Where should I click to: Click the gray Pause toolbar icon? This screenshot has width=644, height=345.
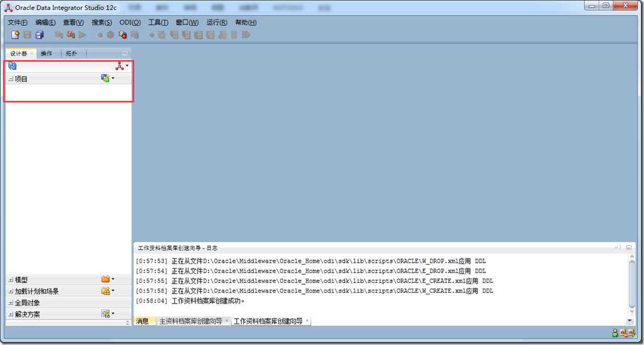point(234,35)
